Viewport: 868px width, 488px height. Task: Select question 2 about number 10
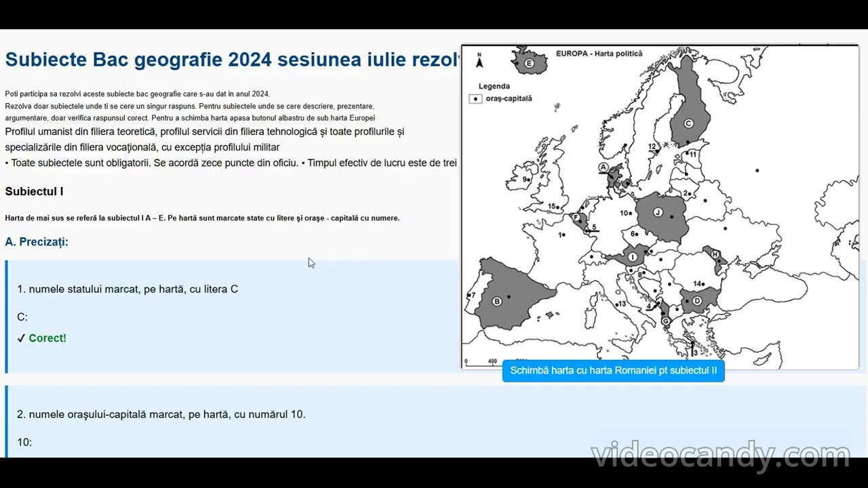coord(161,414)
